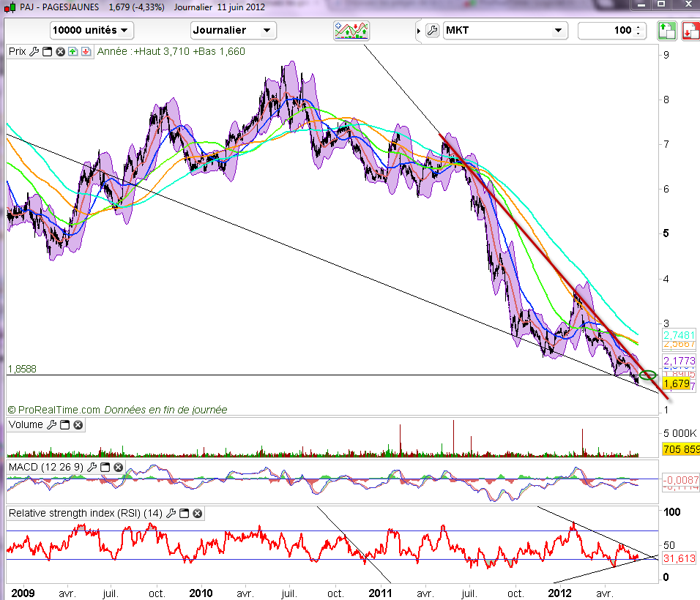Open Prix panel settings wrench
The height and width of the screenshot is (600, 700).
(34, 51)
